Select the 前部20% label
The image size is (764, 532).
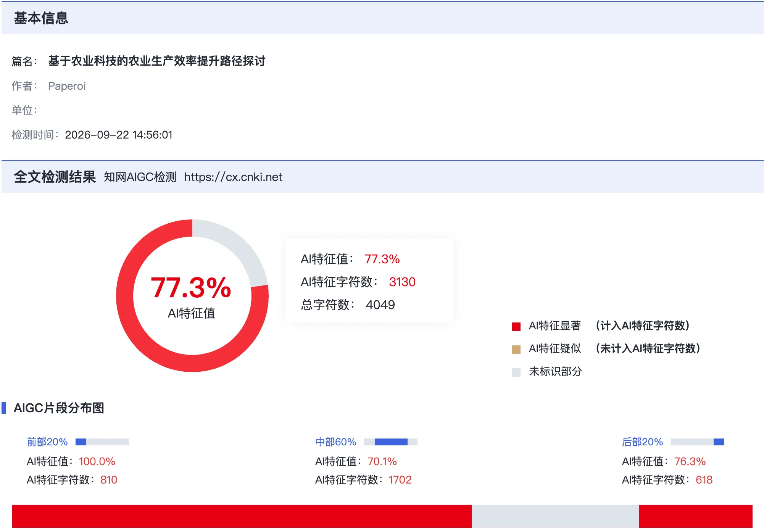(x=47, y=442)
